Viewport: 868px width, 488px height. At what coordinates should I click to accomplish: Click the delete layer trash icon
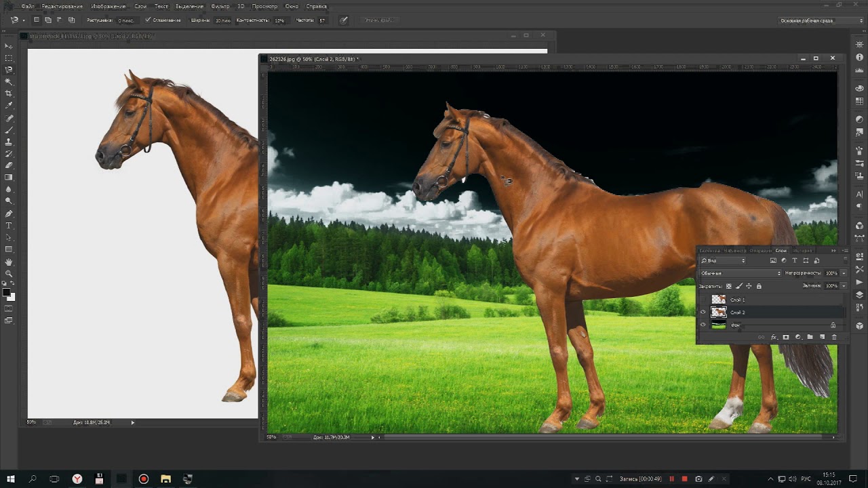click(834, 337)
